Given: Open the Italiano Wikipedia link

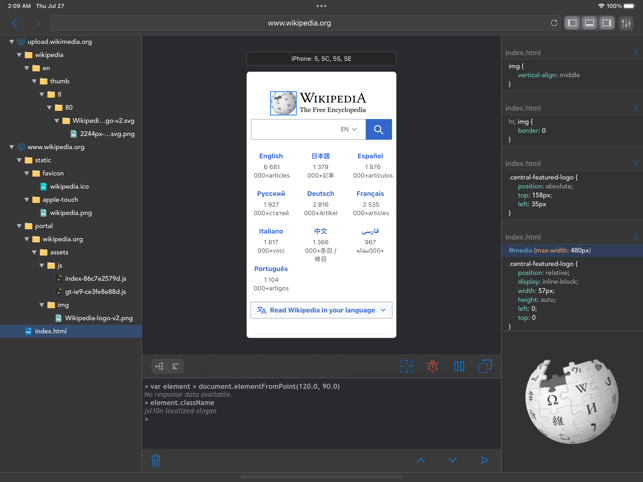Looking at the screenshot, I should point(271,231).
